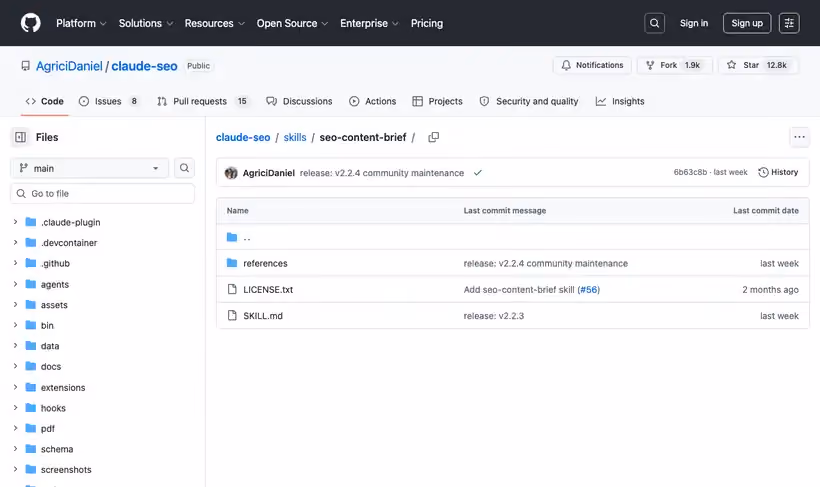Search files magnifier beside branch selector
This screenshot has width=820, height=487.
click(x=184, y=168)
